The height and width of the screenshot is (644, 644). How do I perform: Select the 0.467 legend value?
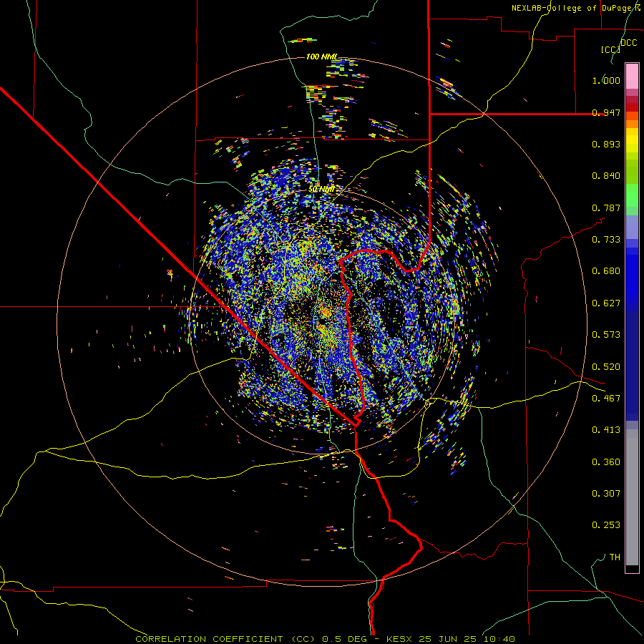point(606,399)
